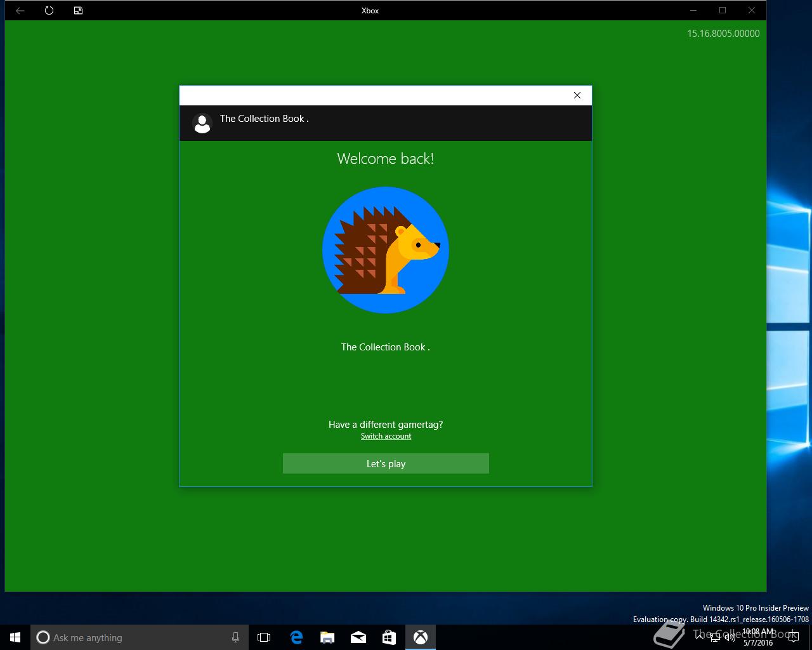Click the 'Welcome back!' heading

[x=386, y=159]
